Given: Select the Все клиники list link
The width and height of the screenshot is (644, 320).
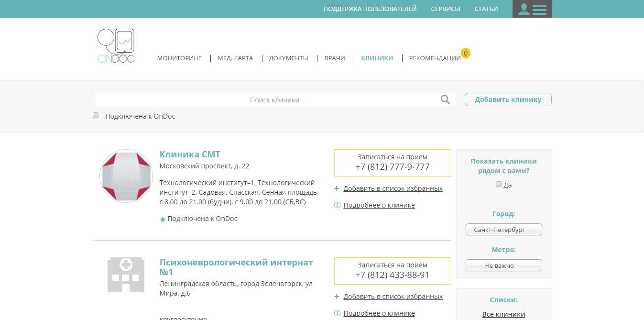Looking at the screenshot, I should point(503,314).
